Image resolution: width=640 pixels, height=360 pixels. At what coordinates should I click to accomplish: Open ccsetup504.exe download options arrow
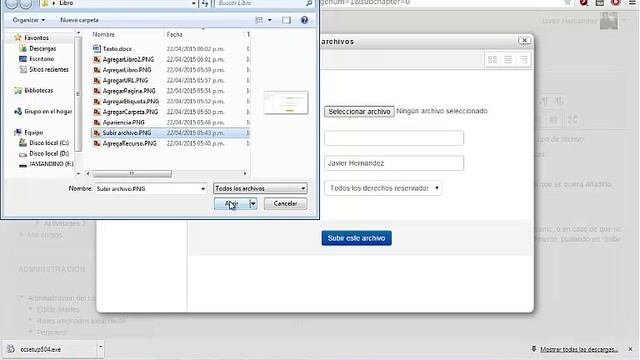100,348
